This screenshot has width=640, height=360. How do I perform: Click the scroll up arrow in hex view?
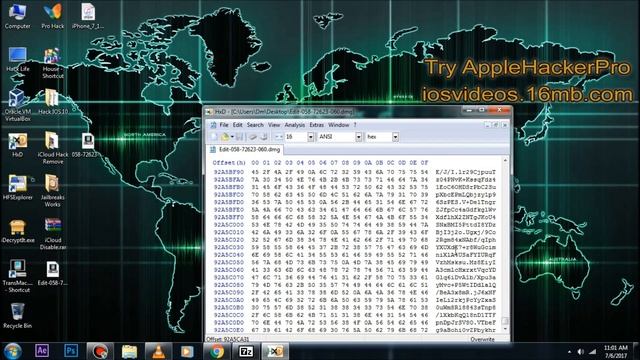click(505, 161)
